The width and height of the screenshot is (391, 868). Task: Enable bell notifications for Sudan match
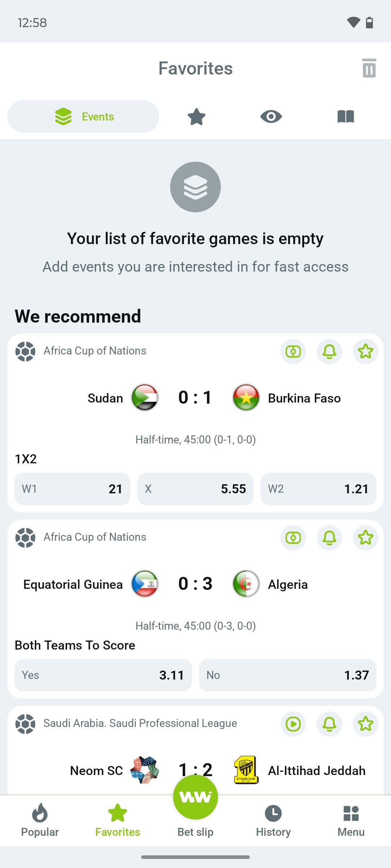coord(329,351)
